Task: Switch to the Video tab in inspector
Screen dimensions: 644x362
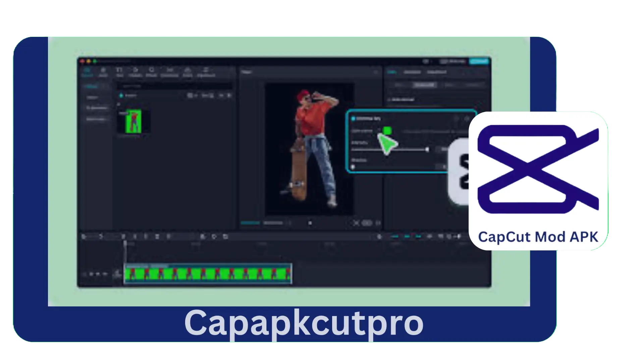Action: (x=392, y=72)
